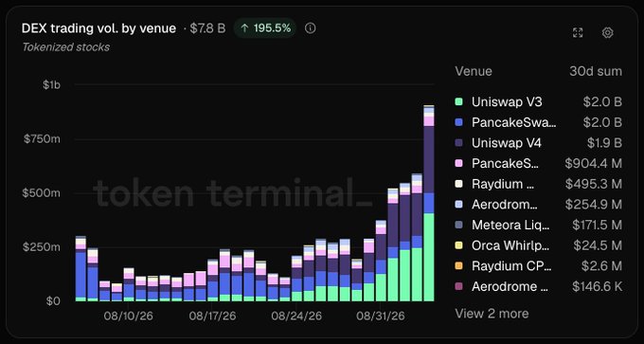
Task: Click the $146.6 K value
Action: coord(598,287)
